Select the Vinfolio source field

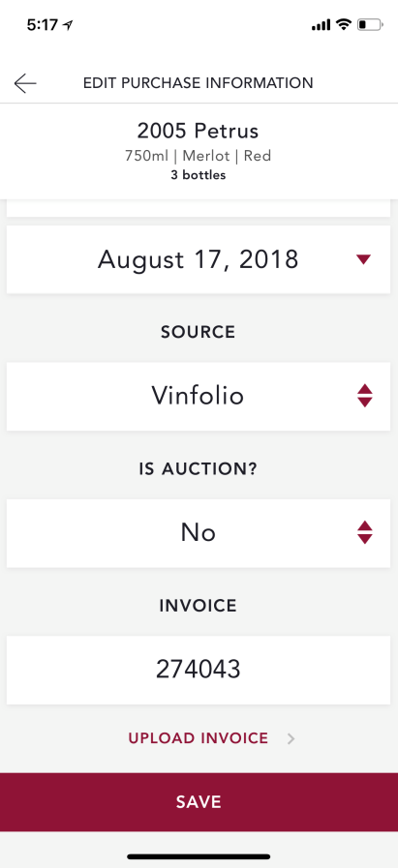click(199, 397)
